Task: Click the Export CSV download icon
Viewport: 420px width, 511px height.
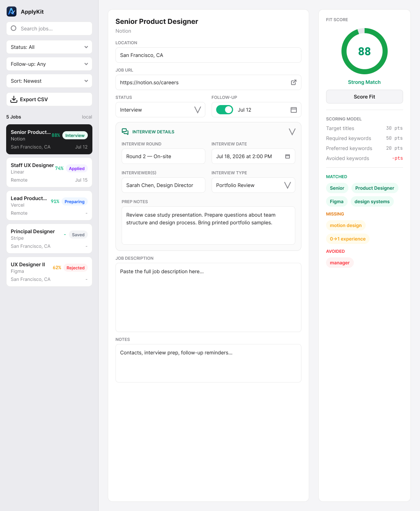Action: tap(14, 99)
